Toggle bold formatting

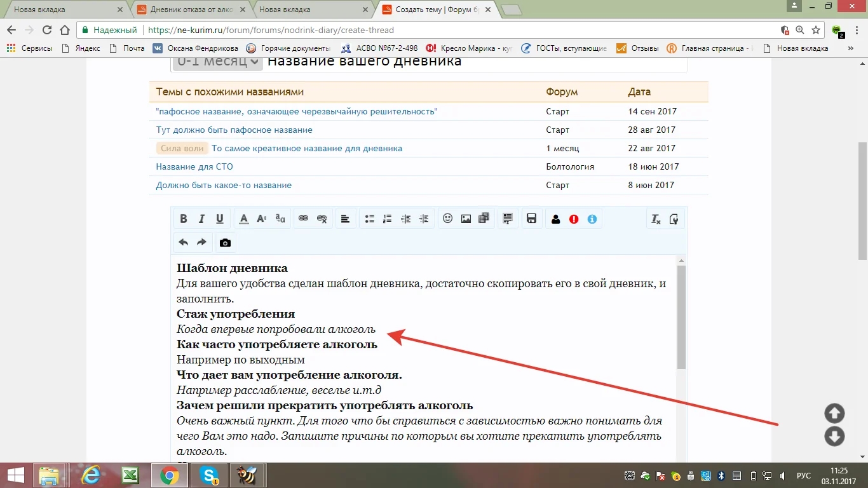tap(183, 219)
